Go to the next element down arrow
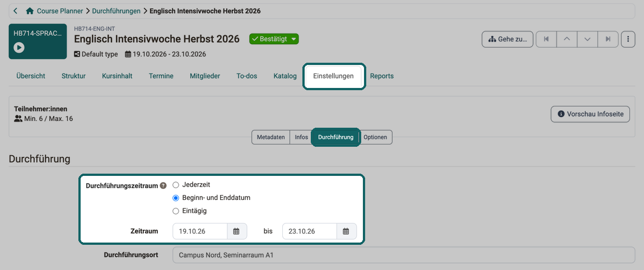Viewport: 644px width, 270px height. 587,39
